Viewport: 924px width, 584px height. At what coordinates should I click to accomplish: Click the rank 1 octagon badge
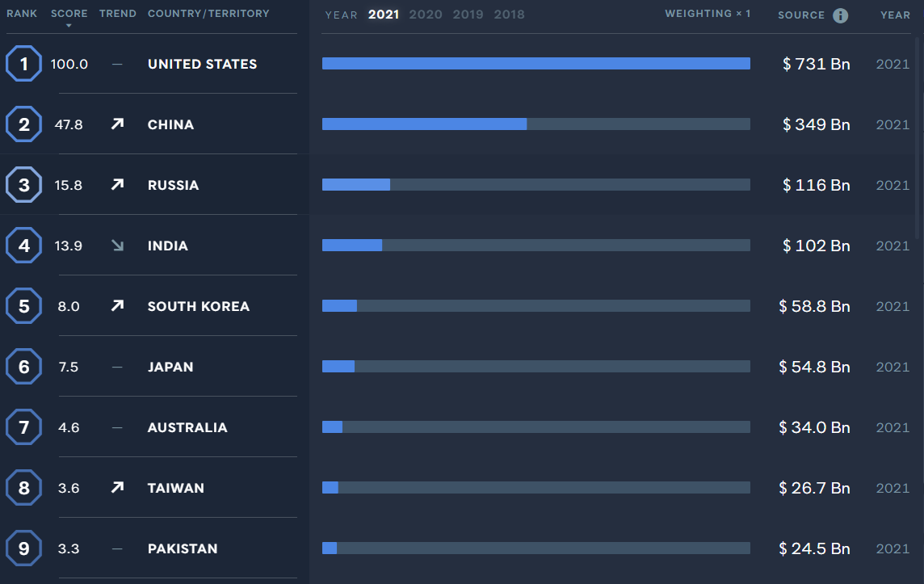click(24, 64)
